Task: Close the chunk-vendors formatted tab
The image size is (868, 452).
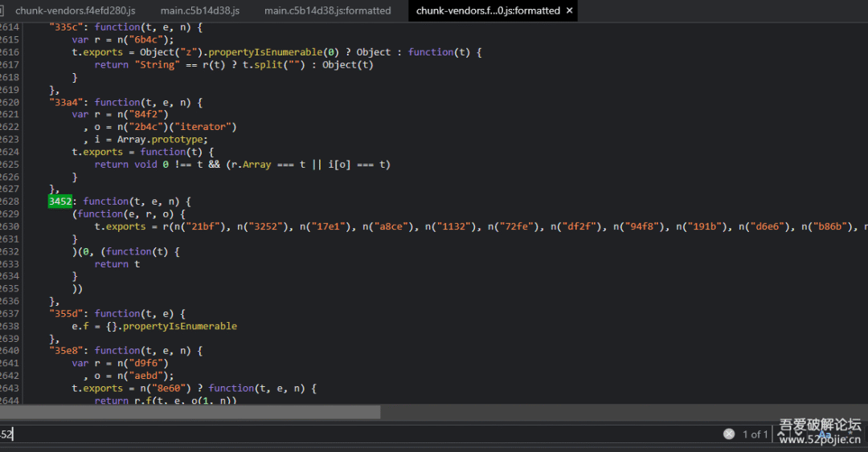Action: (570, 10)
